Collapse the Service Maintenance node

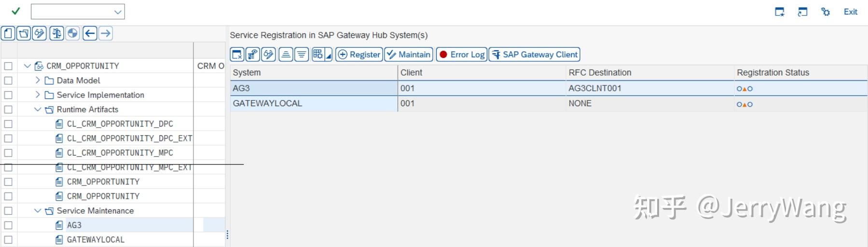[x=38, y=211]
